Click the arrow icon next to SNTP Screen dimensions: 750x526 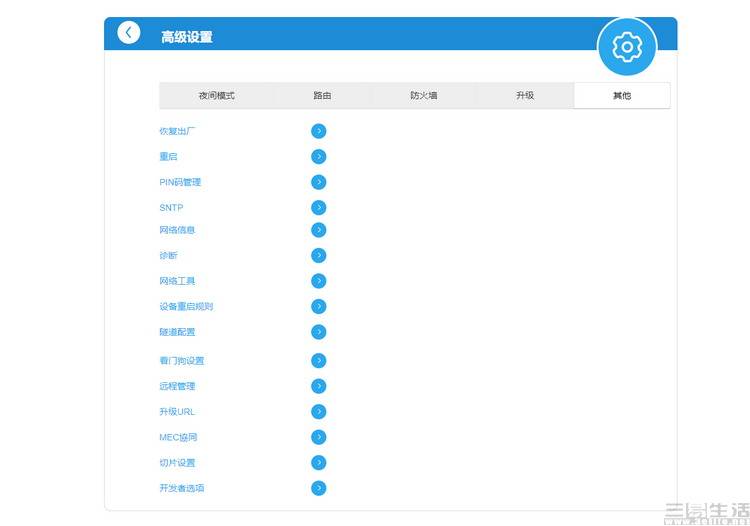tap(319, 208)
